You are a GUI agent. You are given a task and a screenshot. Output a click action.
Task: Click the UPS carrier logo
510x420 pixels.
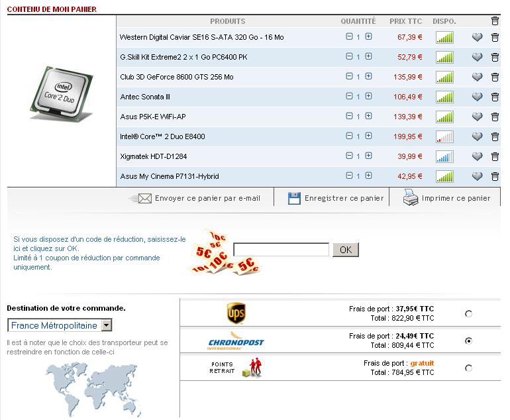236,313
